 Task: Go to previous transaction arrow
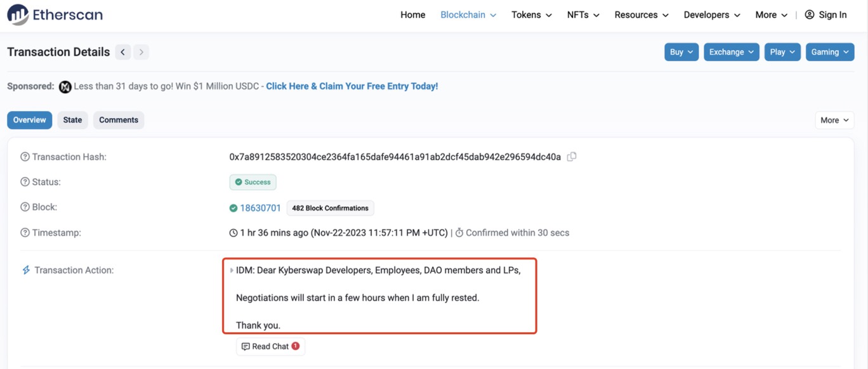point(123,52)
